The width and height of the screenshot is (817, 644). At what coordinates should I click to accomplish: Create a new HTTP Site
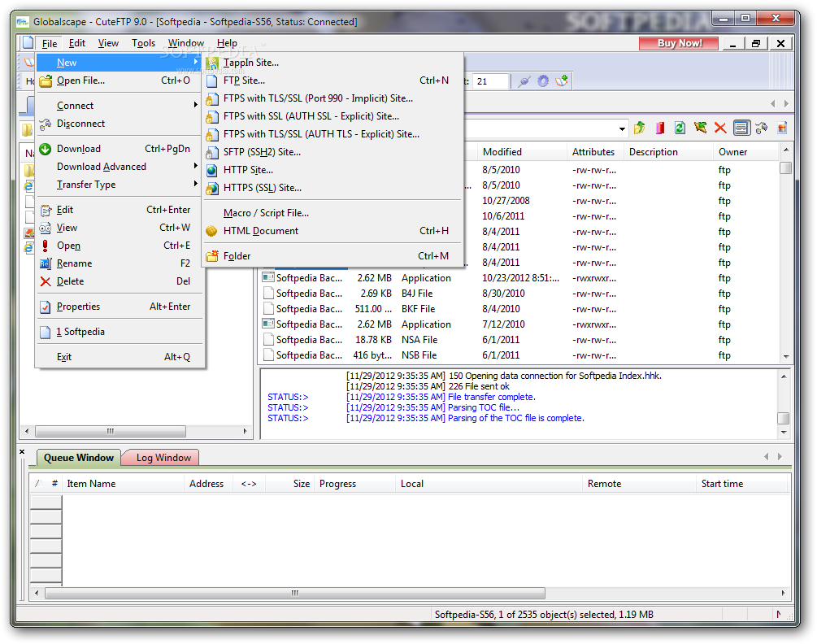pyautogui.click(x=332, y=169)
